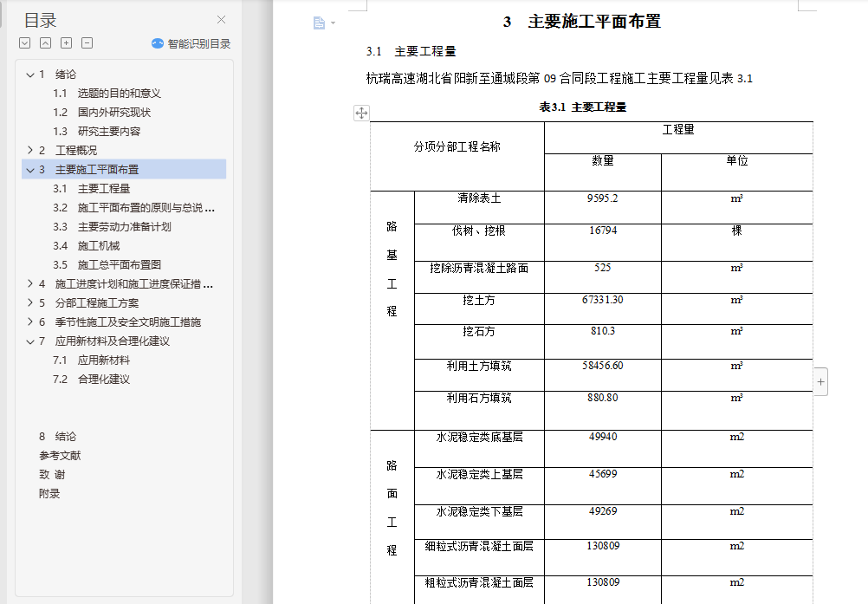Open 7.2 合理化建议 section
Screen dimensions: 868x604
click(x=91, y=380)
